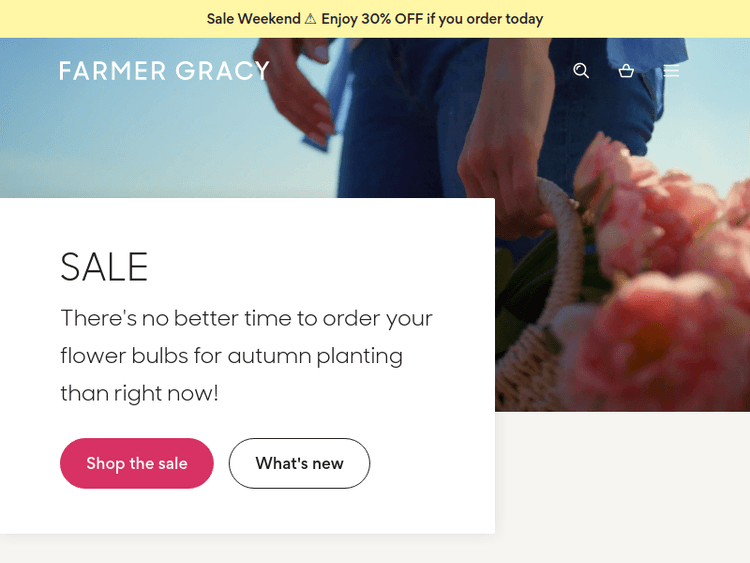Click the "Sale Weekend" banner words
The height and width of the screenshot is (563, 750).
(253, 19)
